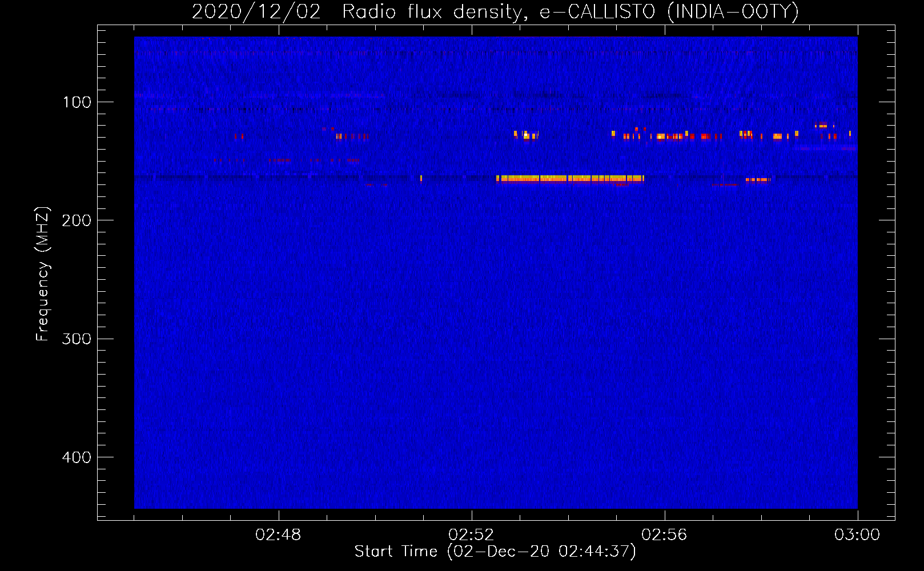This screenshot has width=924, height=571.
Task: Click the 02:56 time tick label
Action: coord(664,535)
